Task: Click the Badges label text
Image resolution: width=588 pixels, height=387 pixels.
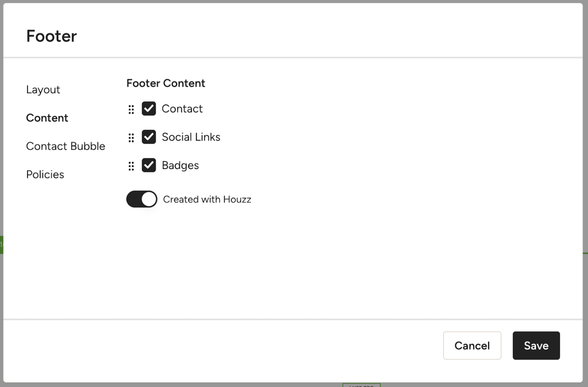Action: [180, 165]
